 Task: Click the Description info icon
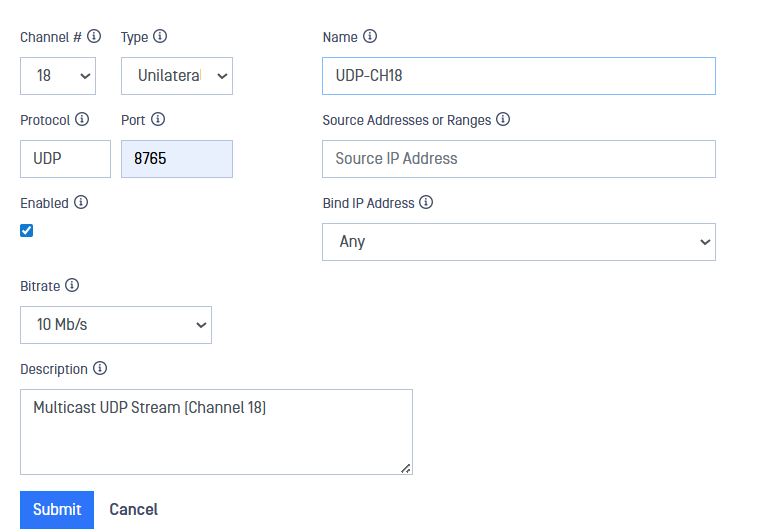[x=100, y=368]
